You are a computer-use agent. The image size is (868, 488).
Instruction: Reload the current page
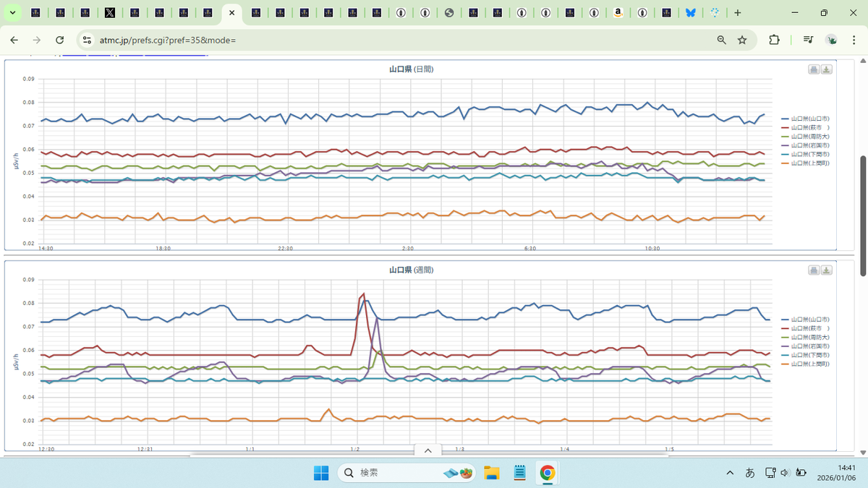[60, 40]
